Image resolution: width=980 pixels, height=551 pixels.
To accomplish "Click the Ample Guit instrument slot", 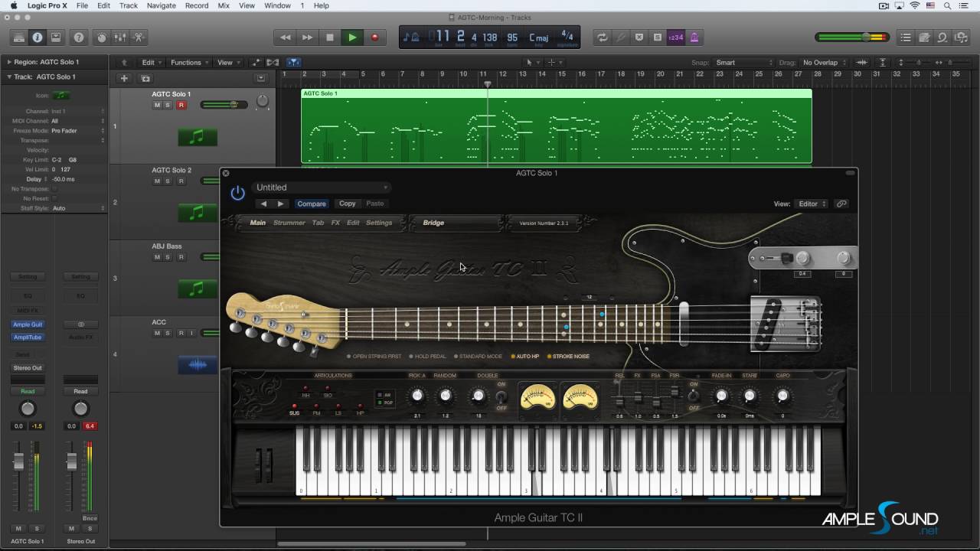I will [x=28, y=324].
